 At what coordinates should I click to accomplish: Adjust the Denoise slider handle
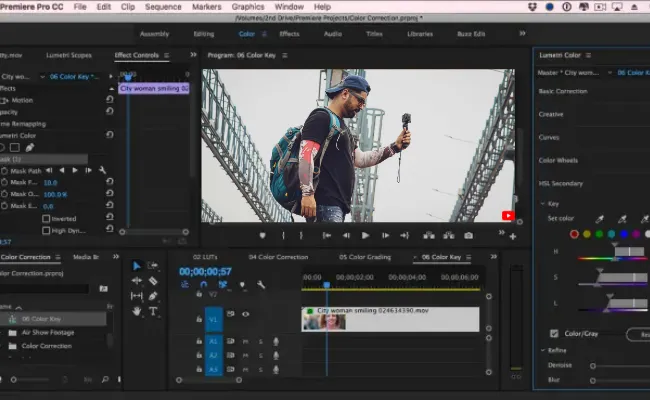(593, 366)
